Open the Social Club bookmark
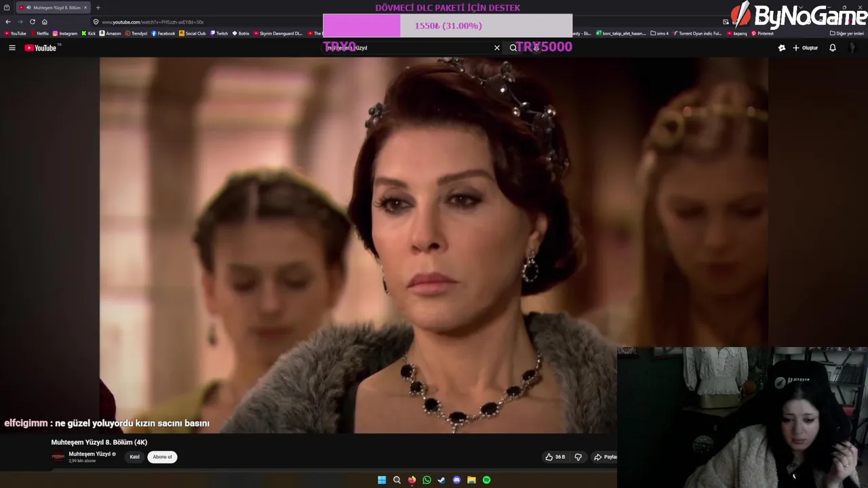The width and height of the screenshot is (868, 488). [x=193, y=33]
